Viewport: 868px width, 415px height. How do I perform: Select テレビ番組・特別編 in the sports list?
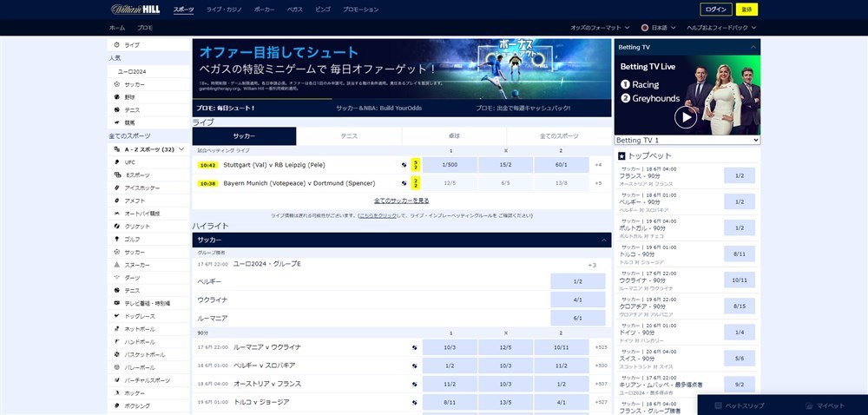(x=148, y=303)
